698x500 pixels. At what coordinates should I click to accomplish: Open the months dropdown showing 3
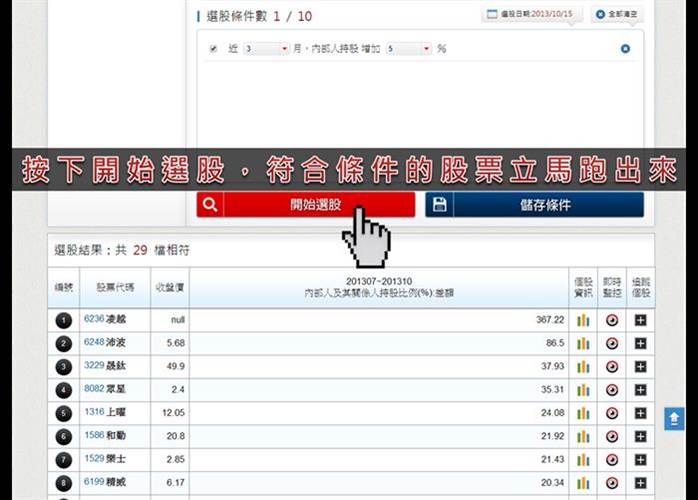[x=267, y=48]
